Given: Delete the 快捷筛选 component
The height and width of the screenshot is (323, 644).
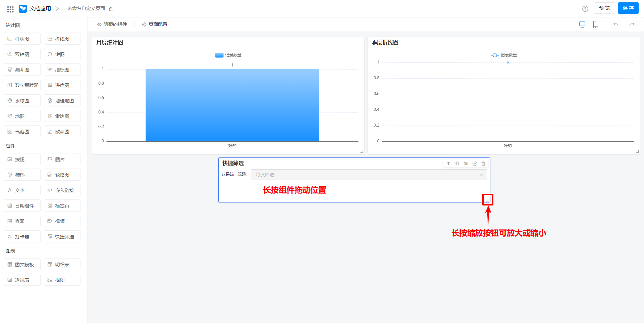Looking at the screenshot, I should click(x=483, y=164).
